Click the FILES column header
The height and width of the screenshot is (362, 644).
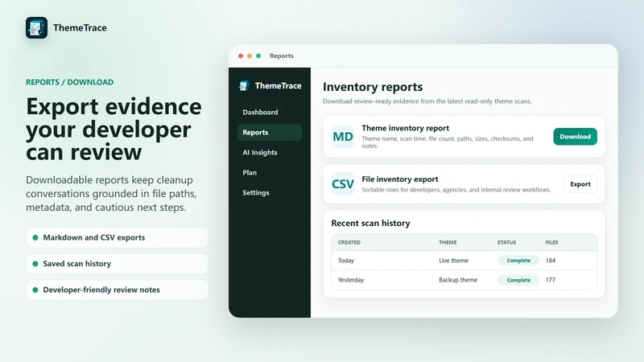click(551, 242)
